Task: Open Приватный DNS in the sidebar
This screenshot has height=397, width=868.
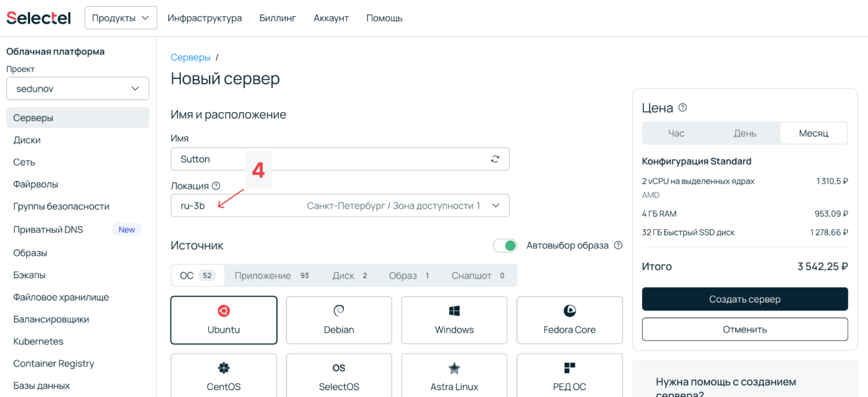Action: click(77, 230)
